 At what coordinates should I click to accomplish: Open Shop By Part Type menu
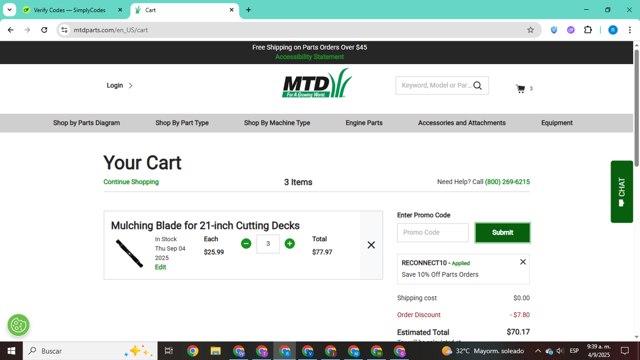tap(182, 123)
